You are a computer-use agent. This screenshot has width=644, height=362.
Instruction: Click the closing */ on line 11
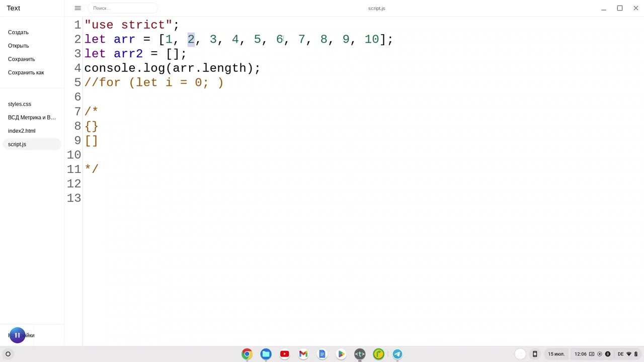coord(92,169)
